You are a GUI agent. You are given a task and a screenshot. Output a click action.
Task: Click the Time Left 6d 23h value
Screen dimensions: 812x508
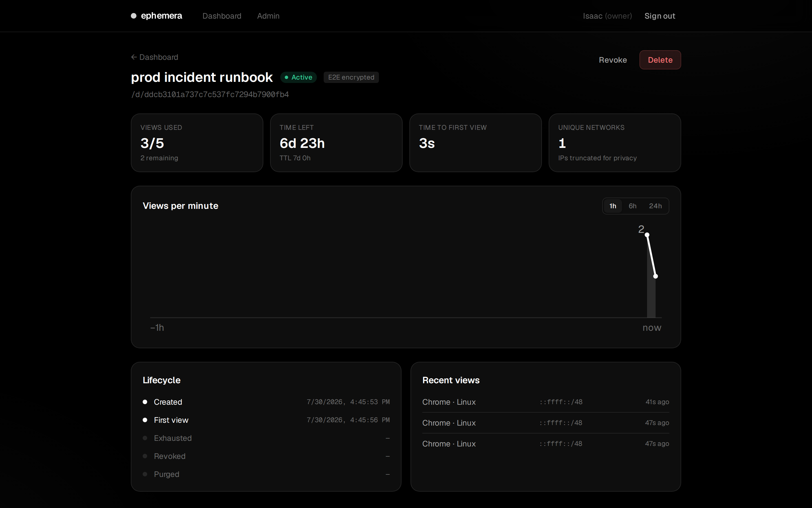(x=302, y=143)
